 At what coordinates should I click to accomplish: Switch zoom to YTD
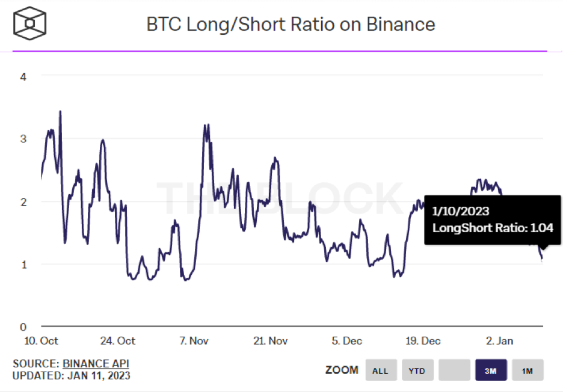coord(417,370)
